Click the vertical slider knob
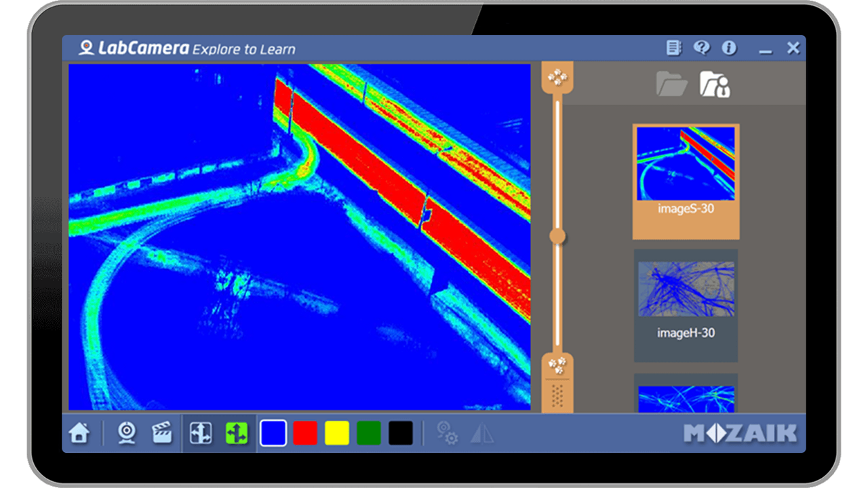Screen dimensions: 868x488 point(557,236)
